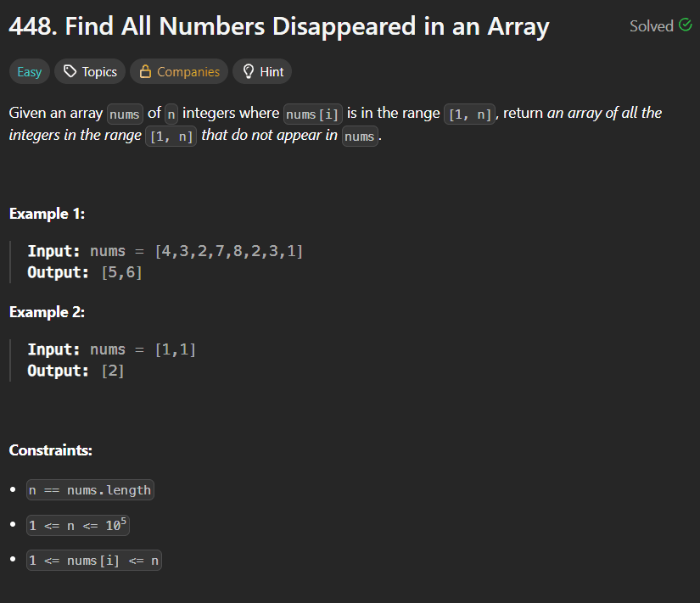Toggle the Easy difficulty badge

tap(29, 71)
